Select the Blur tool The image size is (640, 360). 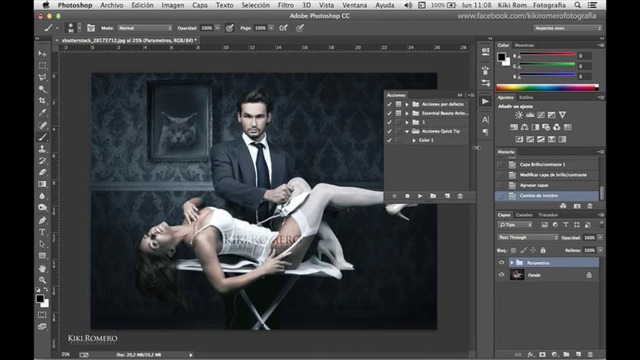[42, 196]
